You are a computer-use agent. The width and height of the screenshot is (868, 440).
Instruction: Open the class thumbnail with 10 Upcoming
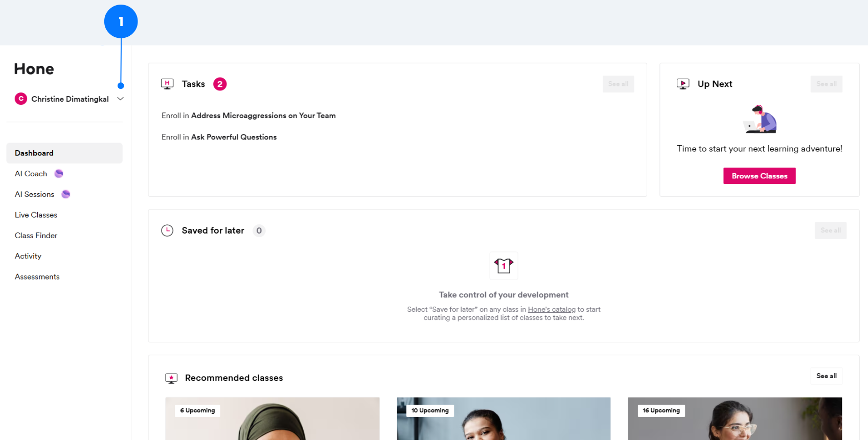click(504, 419)
